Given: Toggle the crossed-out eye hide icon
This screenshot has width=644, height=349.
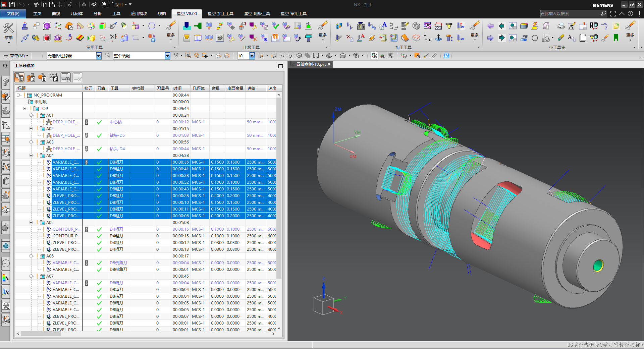Looking at the screenshot, I should click(x=391, y=56).
